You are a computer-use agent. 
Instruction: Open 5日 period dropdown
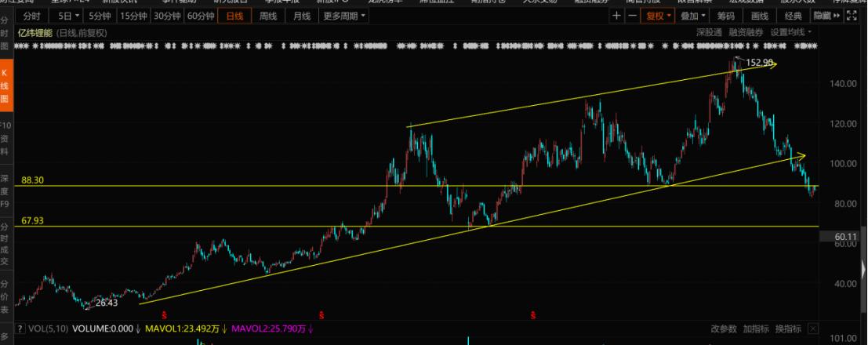(x=69, y=16)
